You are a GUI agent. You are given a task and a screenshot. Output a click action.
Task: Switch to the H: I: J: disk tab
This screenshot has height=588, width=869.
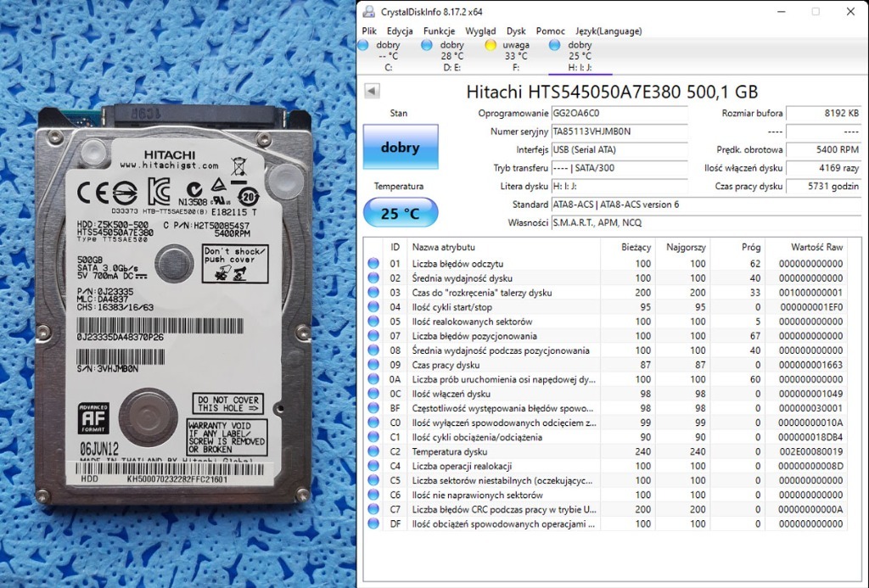point(580,56)
